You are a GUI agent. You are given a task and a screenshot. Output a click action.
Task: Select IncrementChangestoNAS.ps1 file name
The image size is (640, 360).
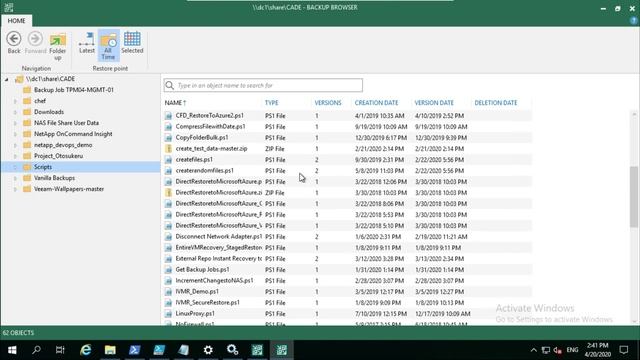click(x=214, y=281)
